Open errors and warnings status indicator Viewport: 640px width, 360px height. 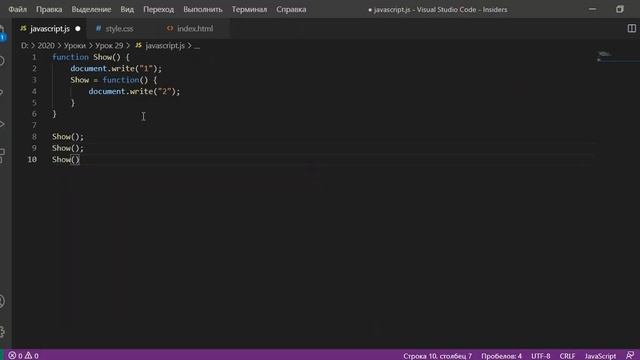pyautogui.click(x=23, y=356)
